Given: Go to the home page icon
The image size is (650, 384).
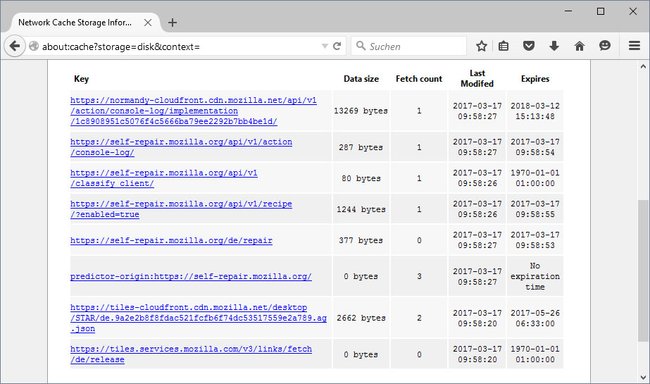Looking at the screenshot, I should click(x=580, y=46).
